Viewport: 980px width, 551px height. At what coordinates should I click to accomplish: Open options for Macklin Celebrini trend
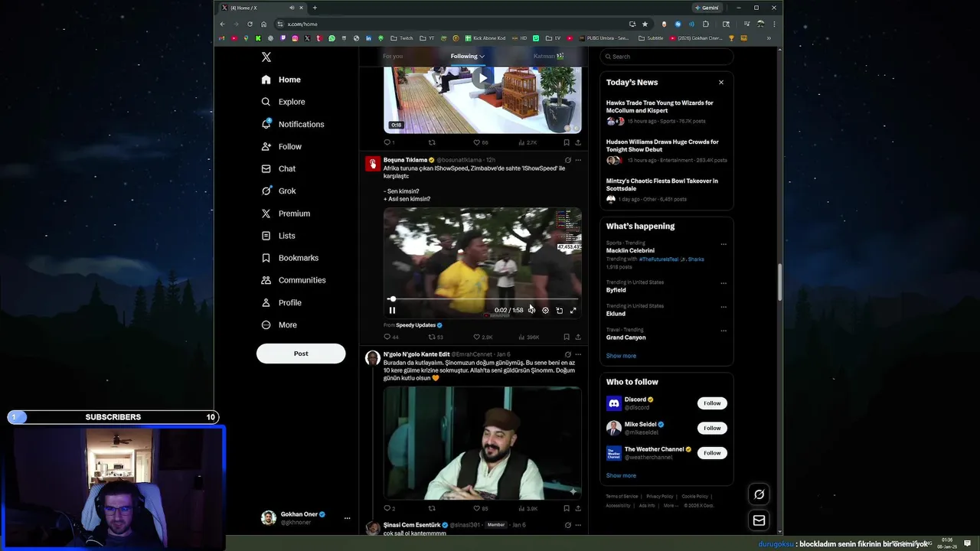(724, 244)
